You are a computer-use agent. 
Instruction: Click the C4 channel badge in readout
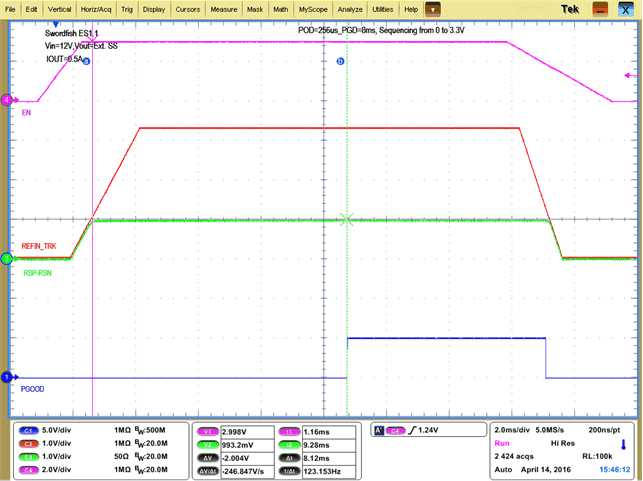pos(28,470)
